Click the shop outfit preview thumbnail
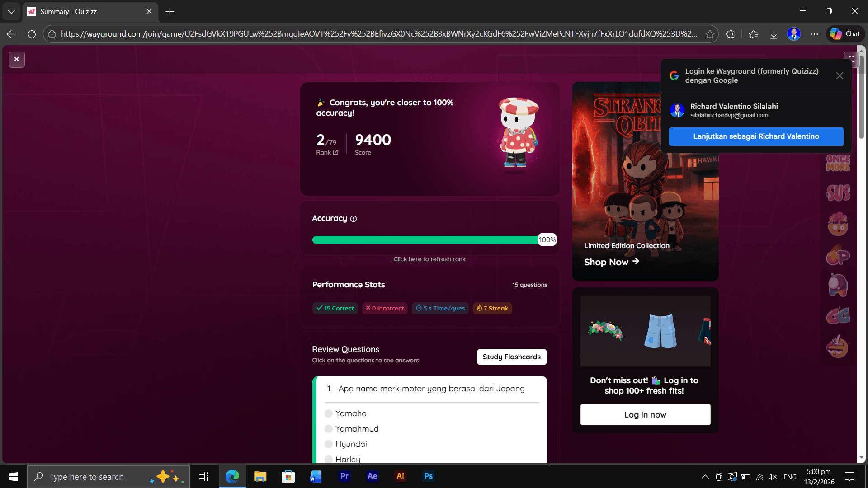 pos(645,331)
